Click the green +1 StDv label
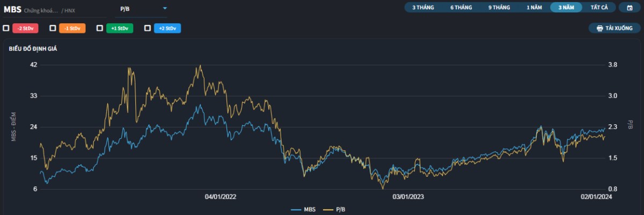644x215 pixels. (x=120, y=28)
